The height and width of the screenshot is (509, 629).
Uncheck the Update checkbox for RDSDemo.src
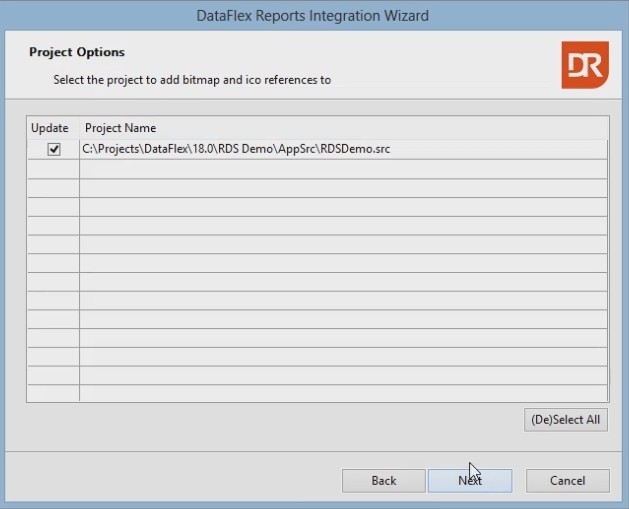coord(54,149)
